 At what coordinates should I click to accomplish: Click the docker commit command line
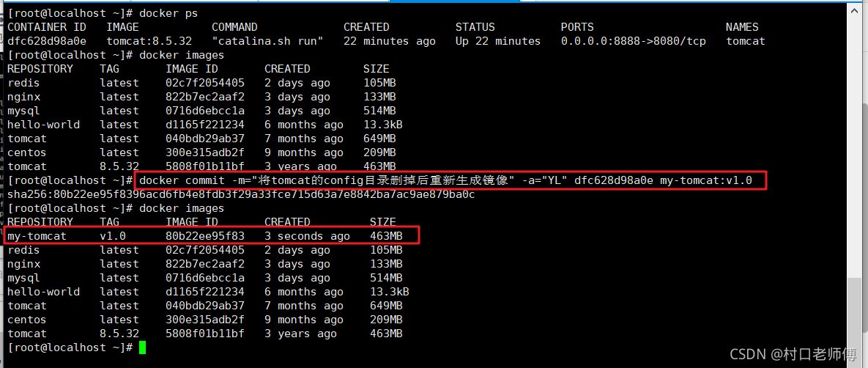click(446, 180)
